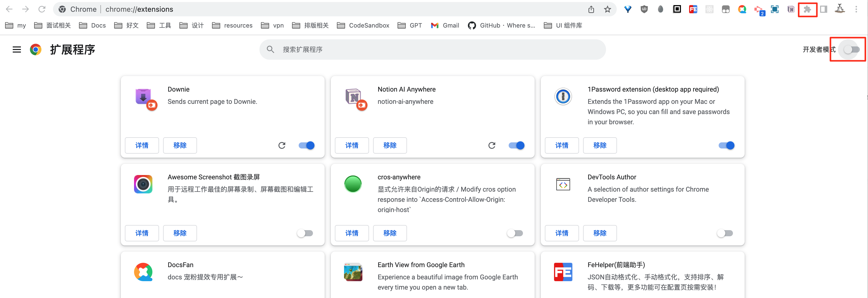Enable the cros-anywhere extension
Viewport: 868px width, 298px height.
pyautogui.click(x=515, y=233)
